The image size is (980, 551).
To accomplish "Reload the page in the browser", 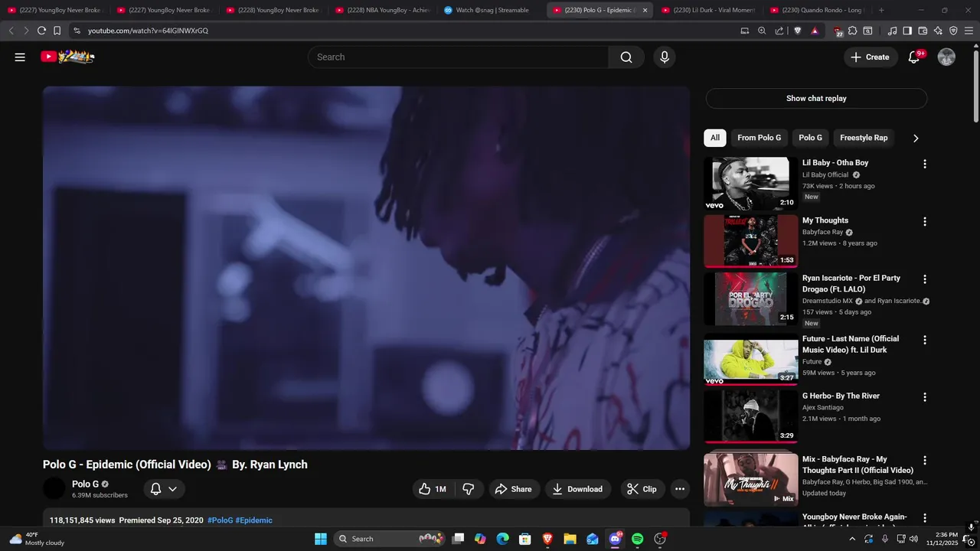I will pos(41,31).
